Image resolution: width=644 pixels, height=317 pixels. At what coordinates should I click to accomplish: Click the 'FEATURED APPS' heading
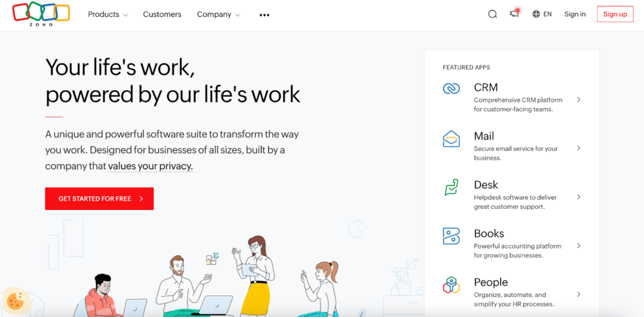[x=466, y=67]
